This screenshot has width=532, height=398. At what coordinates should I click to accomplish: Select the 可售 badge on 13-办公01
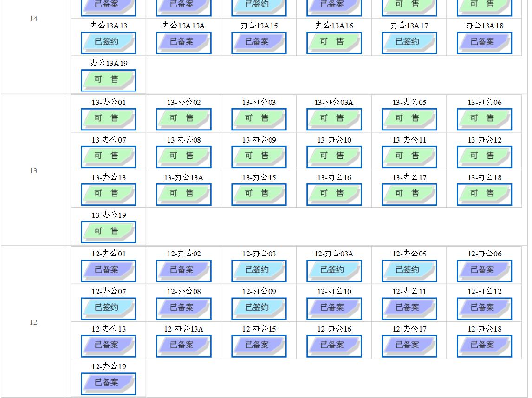point(108,118)
